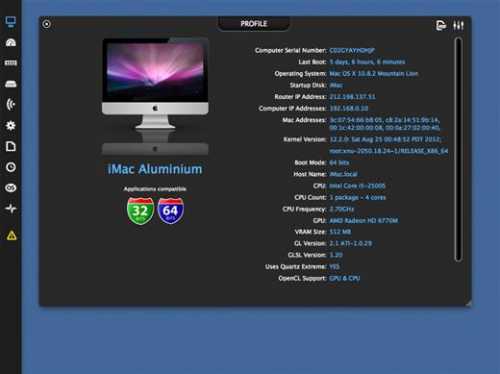Click the export report icon at top right
This screenshot has width=500, height=374.
[x=441, y=25]
